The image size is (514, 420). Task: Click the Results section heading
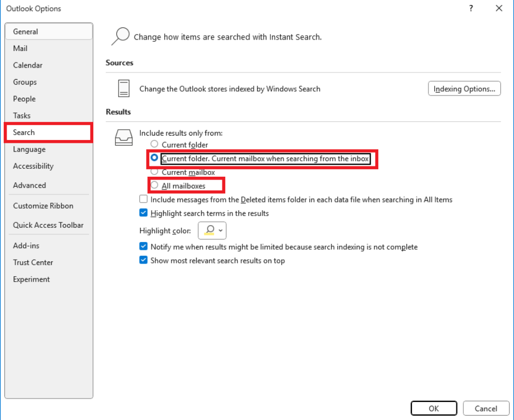coord(118,112)
